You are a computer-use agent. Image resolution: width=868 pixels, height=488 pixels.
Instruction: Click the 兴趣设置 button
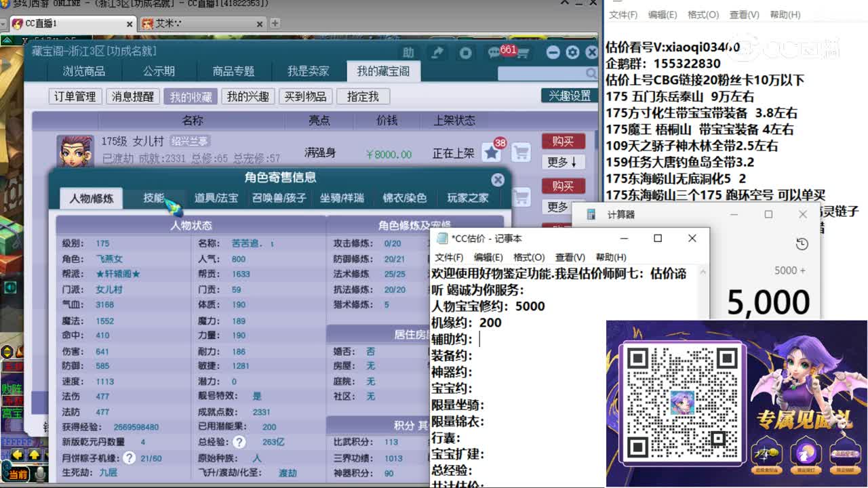[x=570, y=96]
